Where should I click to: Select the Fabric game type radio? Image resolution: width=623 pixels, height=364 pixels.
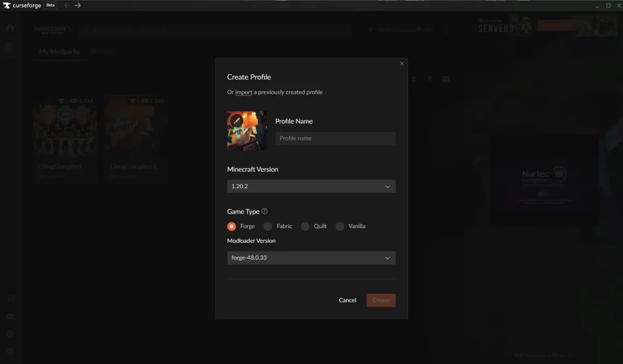point(268,227)
